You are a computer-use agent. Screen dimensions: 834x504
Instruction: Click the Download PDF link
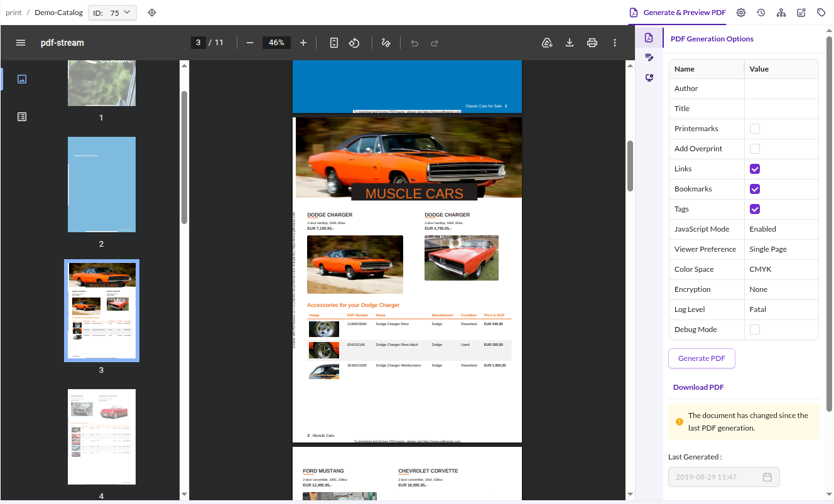(698, 387)
